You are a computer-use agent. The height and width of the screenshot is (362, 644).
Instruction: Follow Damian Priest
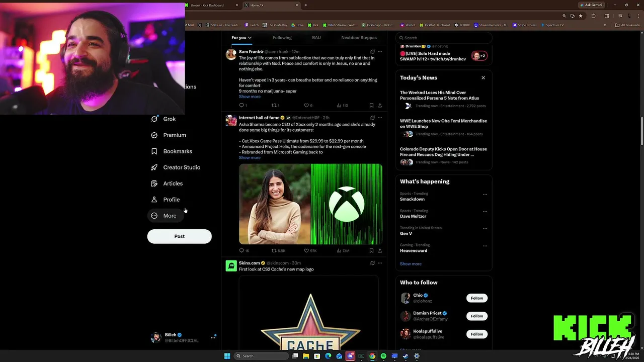pos(477,316)
